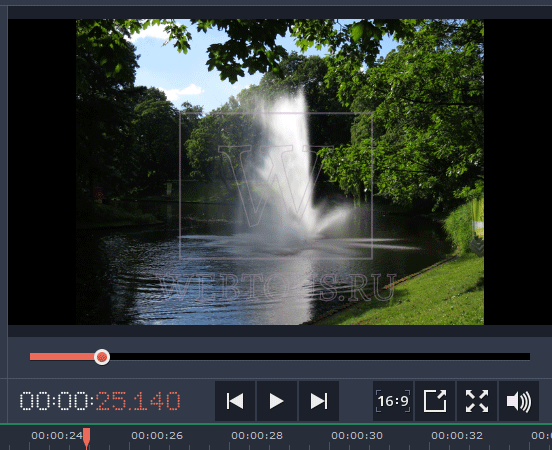Seek to the middle of the black unplayed bar
This screenshot has width=552, height=450.
coord(320,357)
